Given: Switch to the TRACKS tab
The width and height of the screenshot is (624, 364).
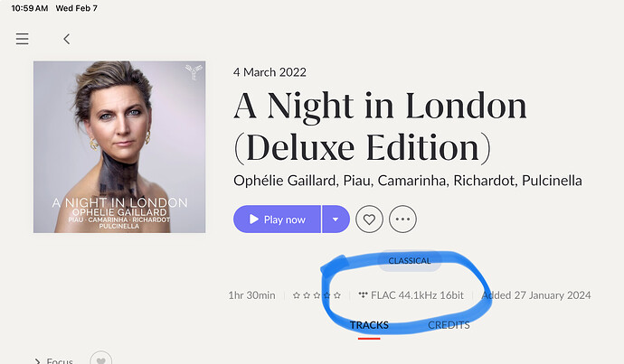Looking at the screenshot, I should [x=369, y=325].
